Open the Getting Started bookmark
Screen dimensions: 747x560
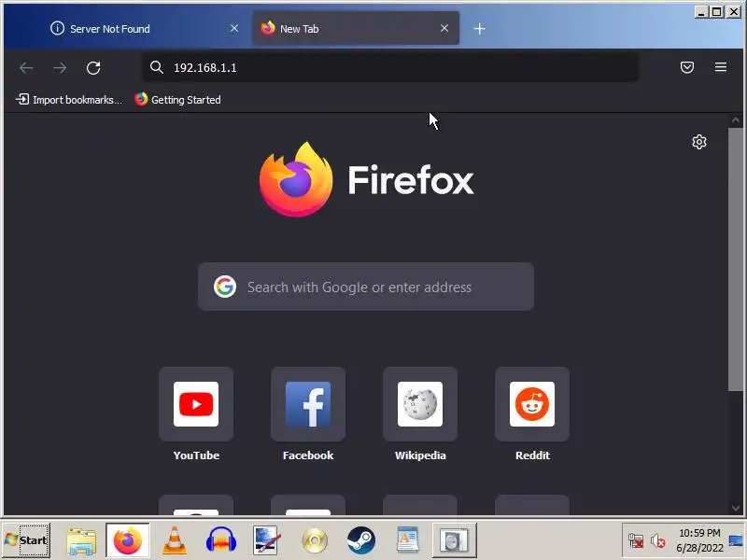click(177, 100)
